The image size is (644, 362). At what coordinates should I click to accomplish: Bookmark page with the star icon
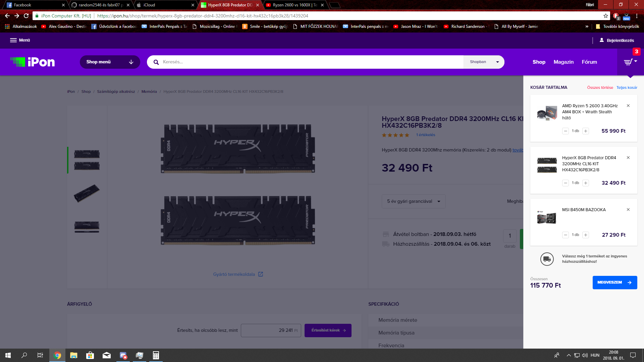(x=605, y=16)
